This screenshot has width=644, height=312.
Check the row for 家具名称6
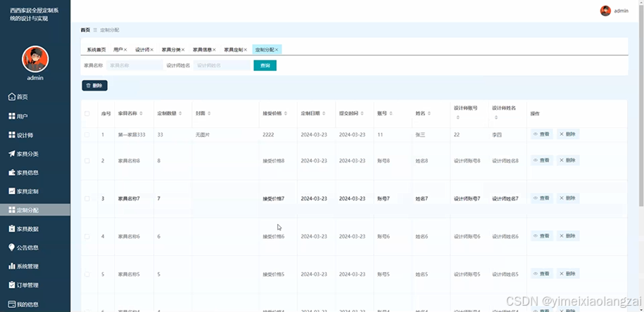pyautogui.click(x=87, y=236)
